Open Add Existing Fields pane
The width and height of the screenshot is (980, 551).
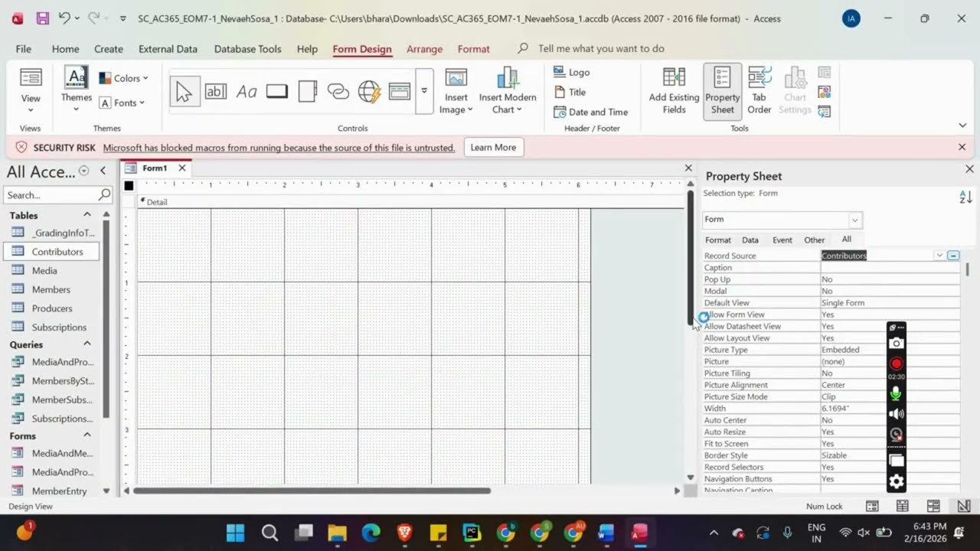[x=674, y=91]
